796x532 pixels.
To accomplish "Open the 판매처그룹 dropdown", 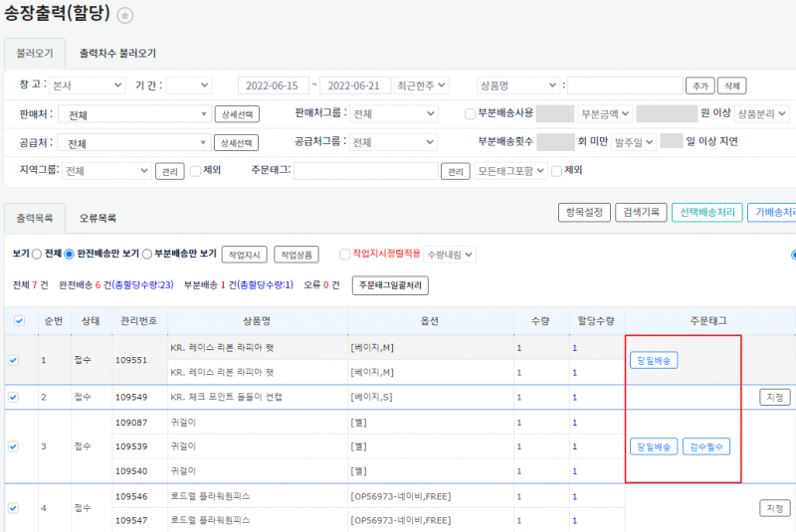I will coord(394,114).
